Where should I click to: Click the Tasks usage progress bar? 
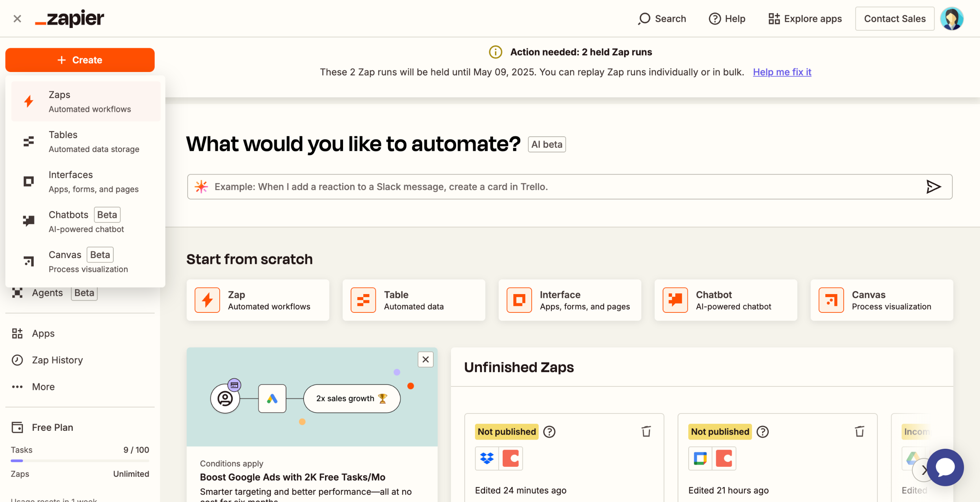(x=80, y=461)
